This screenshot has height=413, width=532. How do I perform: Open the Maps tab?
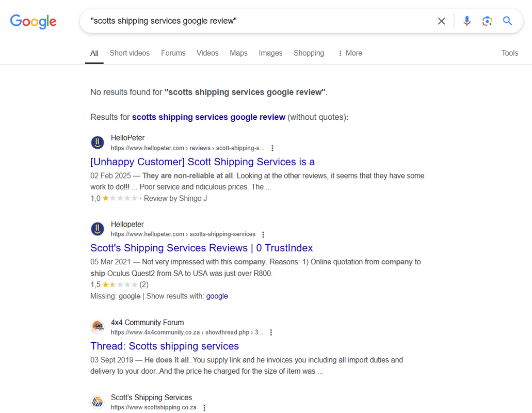point(238,53)
